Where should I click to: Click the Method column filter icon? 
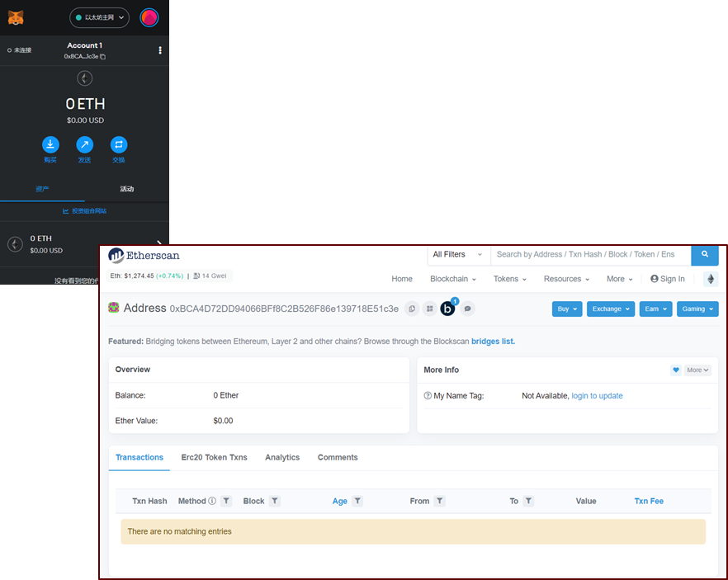(x=226, y=501)
